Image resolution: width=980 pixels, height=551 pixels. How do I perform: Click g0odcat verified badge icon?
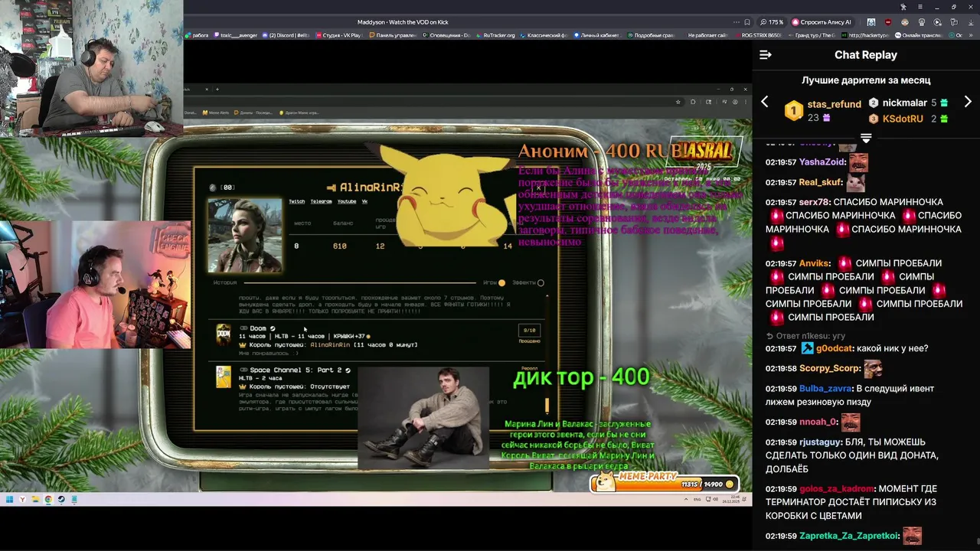coord(807,348)
